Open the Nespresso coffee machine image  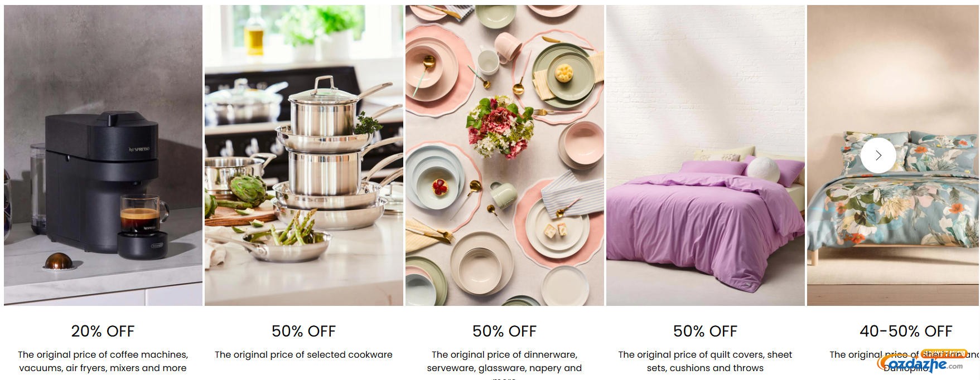tap(103, 155)
